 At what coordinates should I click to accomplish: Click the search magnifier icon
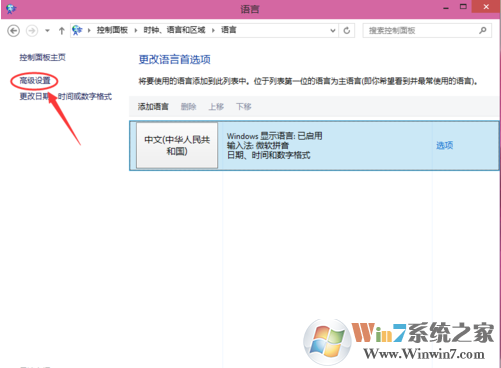483,31
